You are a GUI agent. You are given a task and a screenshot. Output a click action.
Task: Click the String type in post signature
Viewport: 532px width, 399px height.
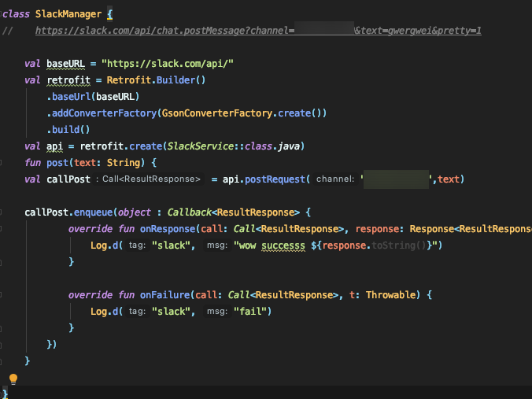(123, 163)
